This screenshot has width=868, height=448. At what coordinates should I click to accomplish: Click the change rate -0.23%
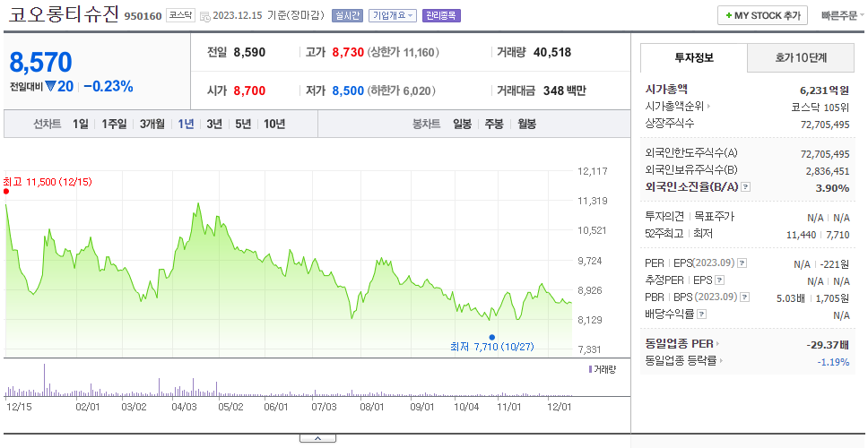[108, 86]
